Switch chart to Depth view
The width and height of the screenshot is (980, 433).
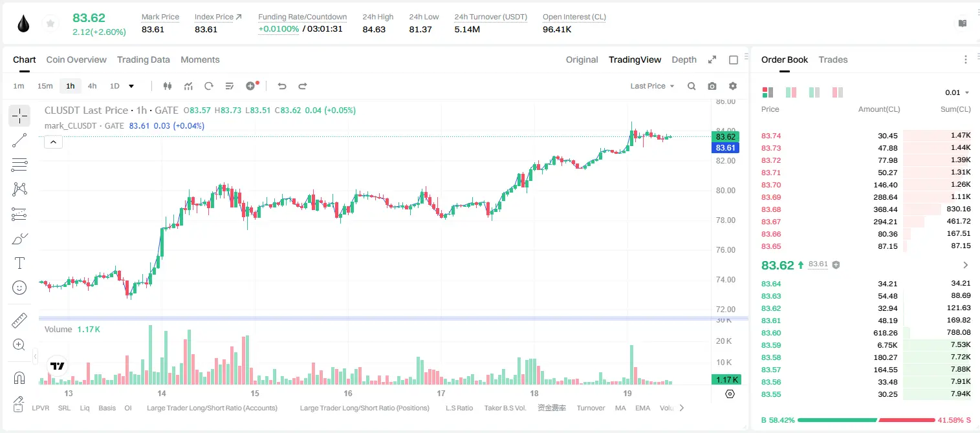point(684,59)
